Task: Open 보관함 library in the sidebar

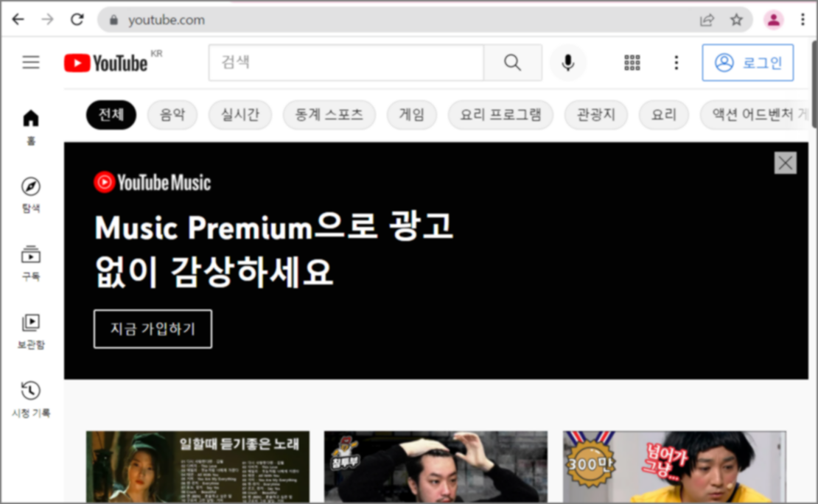Action: pos(31,331)
